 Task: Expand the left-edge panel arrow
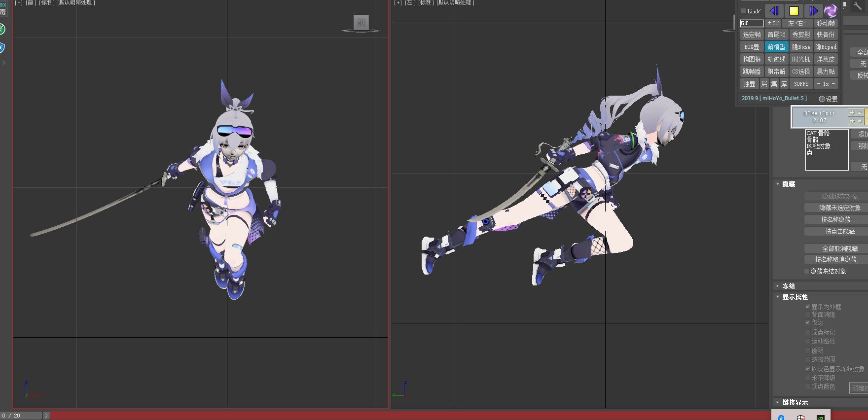point(4,63)
